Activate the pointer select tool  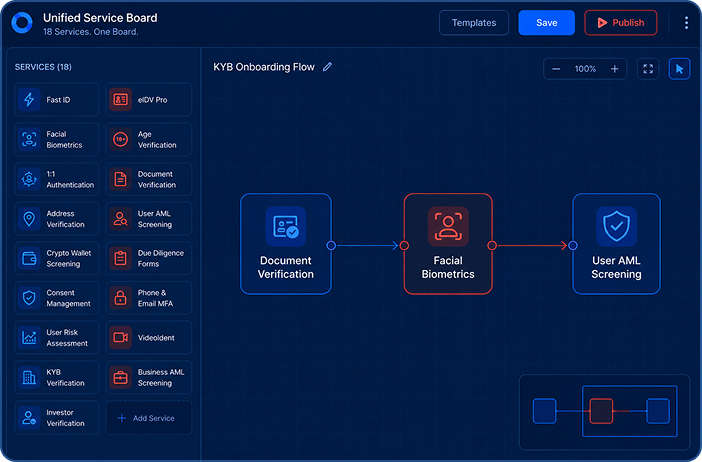pyautogui.click(x=679, y=69)
